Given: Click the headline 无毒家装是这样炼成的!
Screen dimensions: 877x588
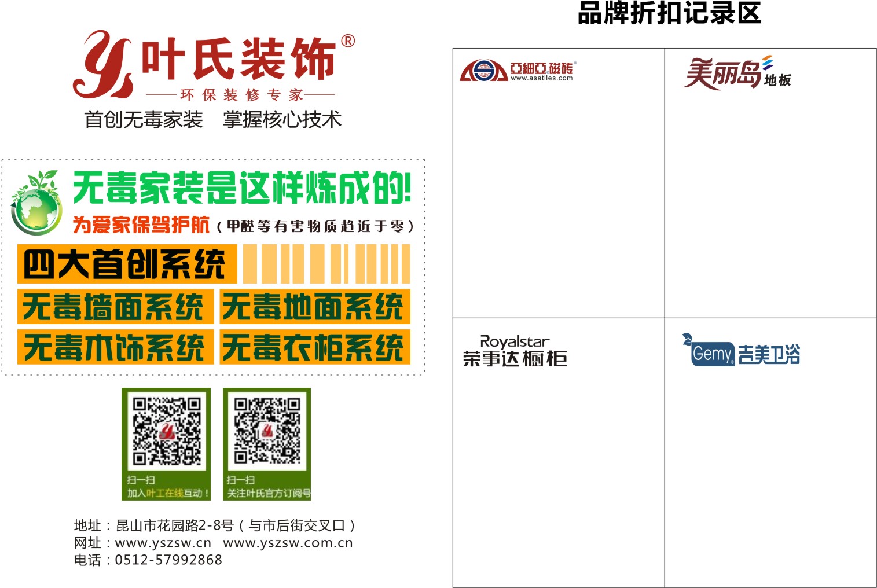Looking at the screenshot, I should (242, 188).
